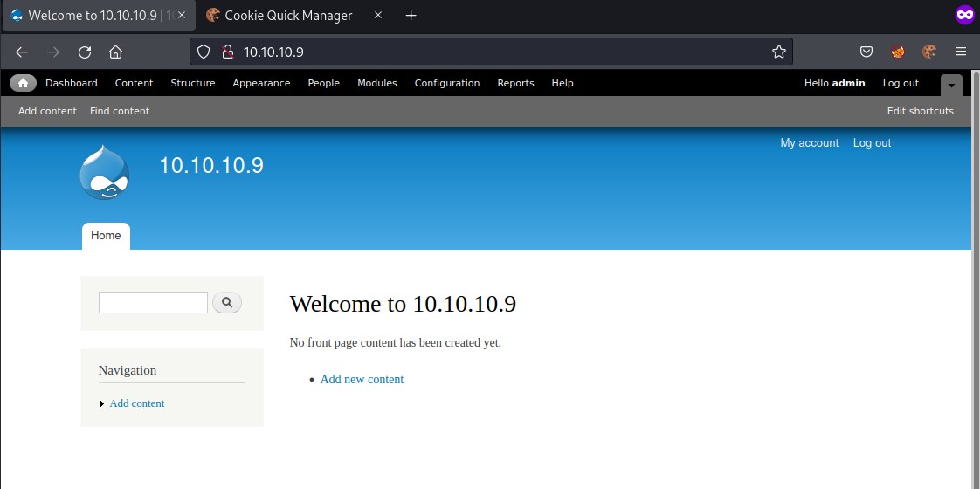Open the Cookie Quick Manager extension icon
The width and height of the screenshot is (980, 489).
(929, 52)
